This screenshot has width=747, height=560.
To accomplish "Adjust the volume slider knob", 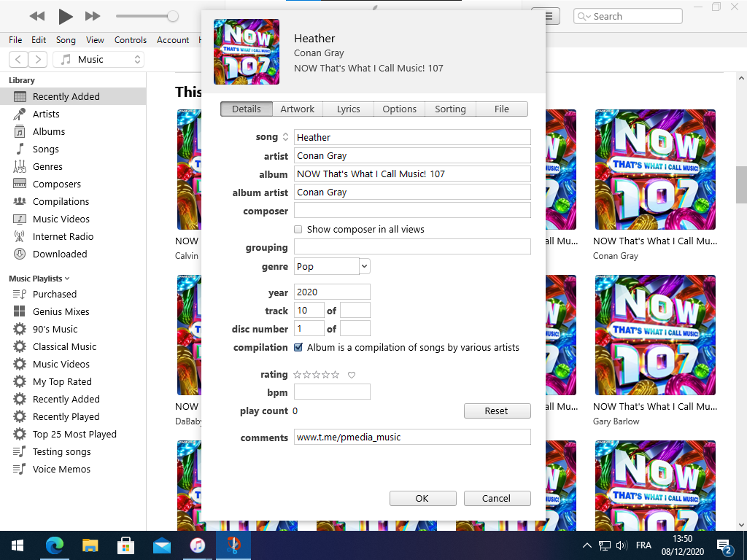I will [x=172, y=16].
